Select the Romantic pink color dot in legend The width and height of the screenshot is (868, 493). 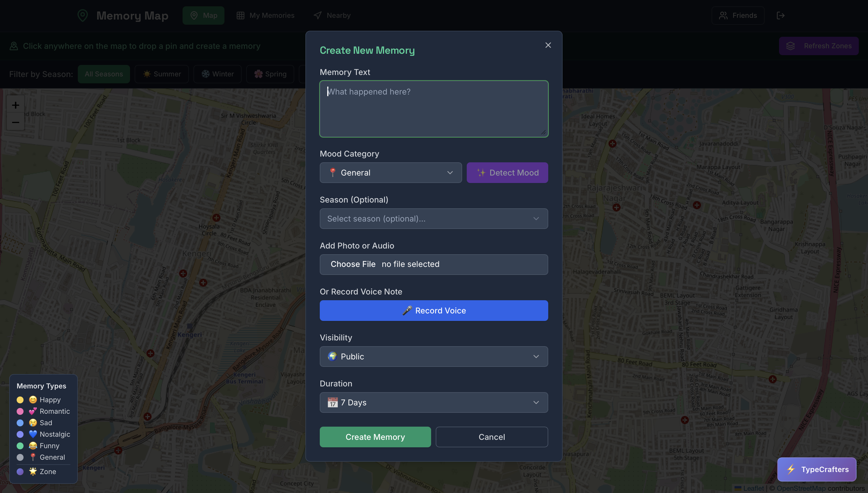pyautogui.click(x=20, y=411)
